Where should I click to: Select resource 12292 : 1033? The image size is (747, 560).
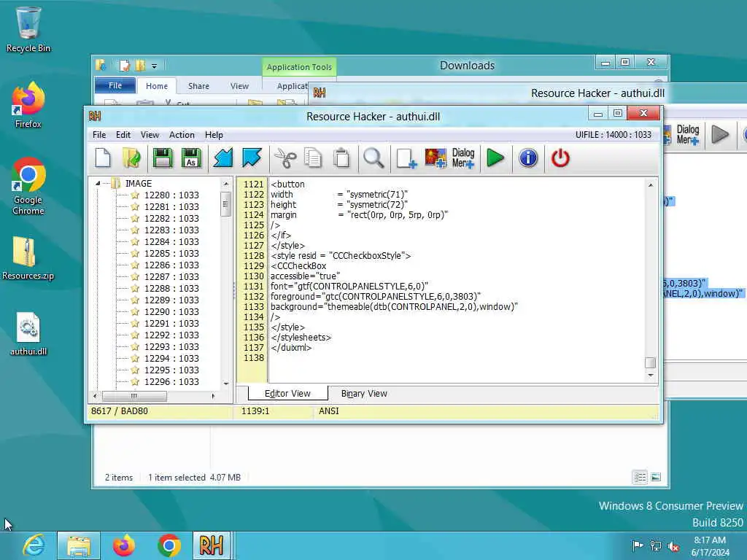pos(171,335)
